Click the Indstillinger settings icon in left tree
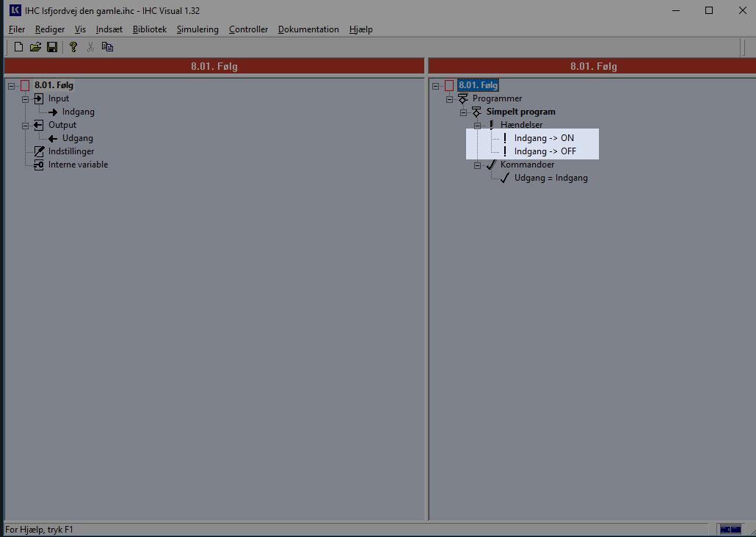The image size is (756, 537). (39, 151)
